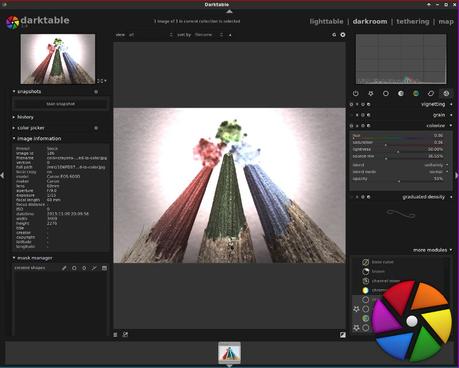Viewport: 459px width, 368px height.
Task: Switch to tethering view
Action: pyautogui.click(x=413, y=22)
